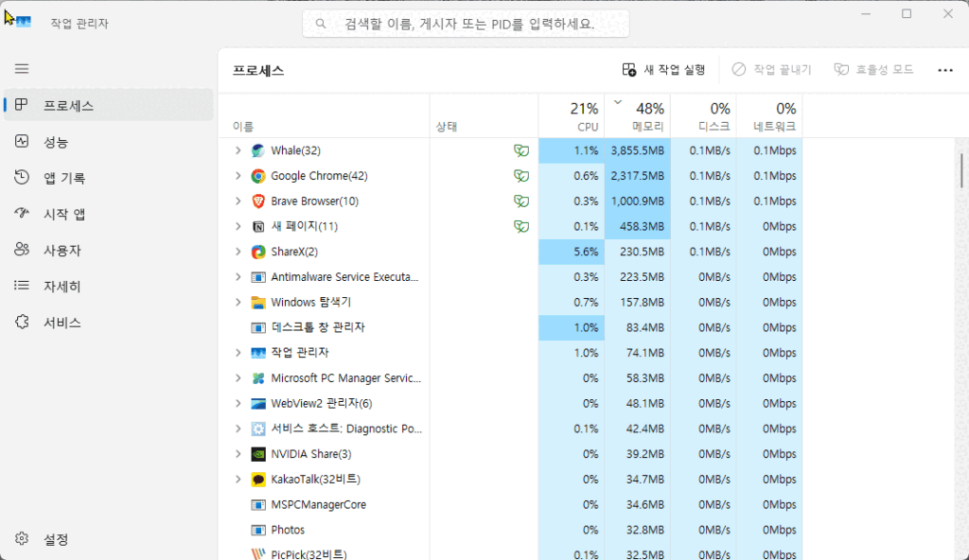Open the 앱 기록 tab

tap(109, 178)
